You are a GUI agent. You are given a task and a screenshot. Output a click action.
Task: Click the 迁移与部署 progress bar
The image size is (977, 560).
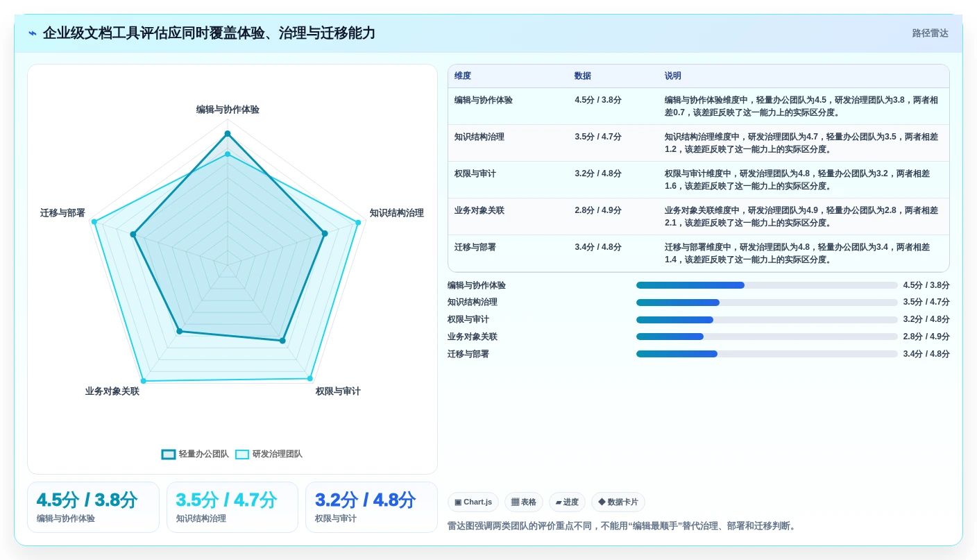[767, 354]
